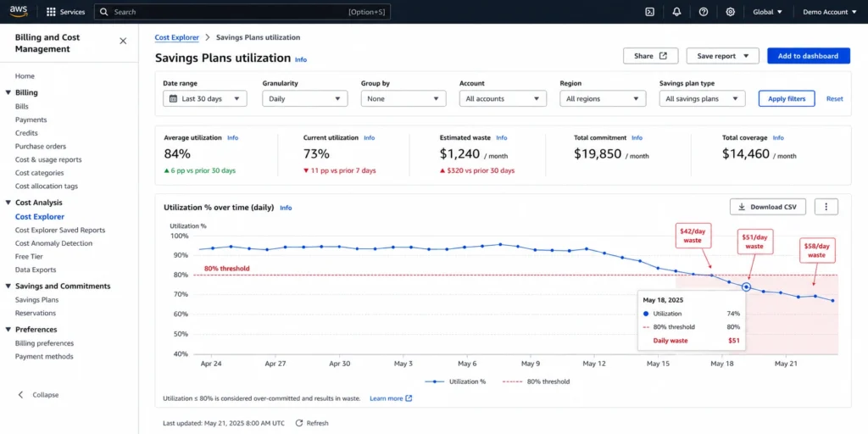The image size is (868, 434).
Task: Click Info next to Estimated waste
Action: tap(502, 138)
